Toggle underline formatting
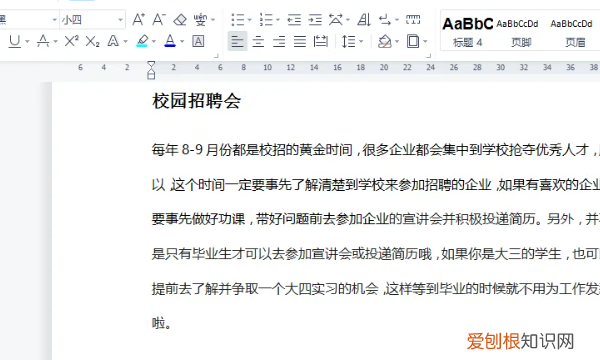Image resolution: width=600 pixels, height=360 pixels. coord(15,41)
